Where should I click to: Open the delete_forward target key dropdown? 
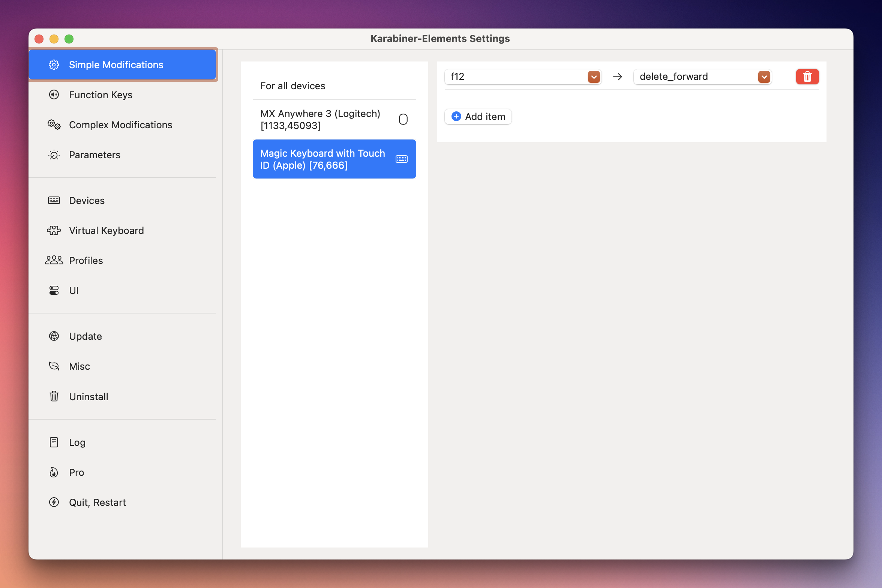point(764,76)
